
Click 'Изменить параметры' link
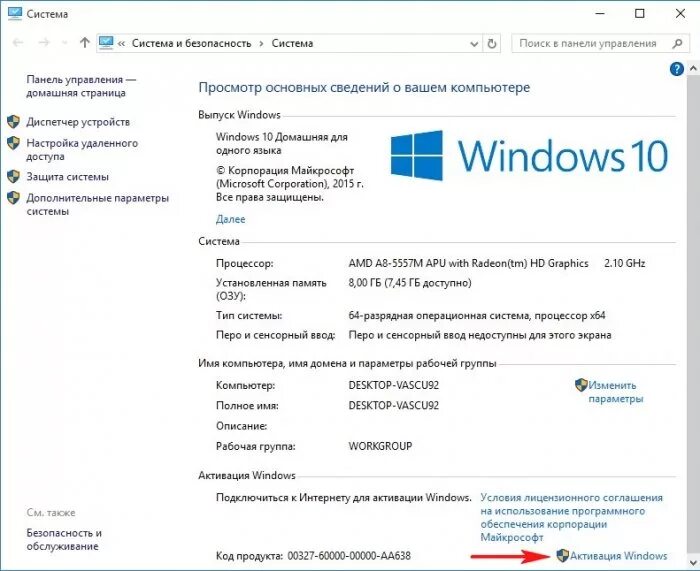coord(616,392)
